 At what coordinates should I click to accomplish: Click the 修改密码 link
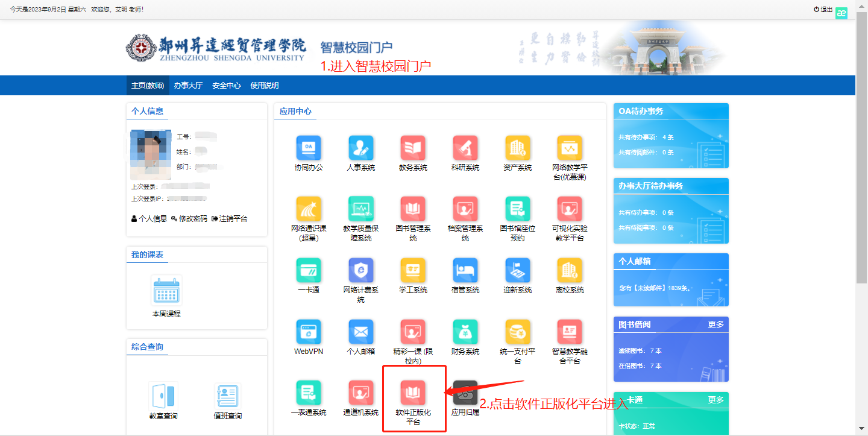pyautogui.click(x=189, y=218)
